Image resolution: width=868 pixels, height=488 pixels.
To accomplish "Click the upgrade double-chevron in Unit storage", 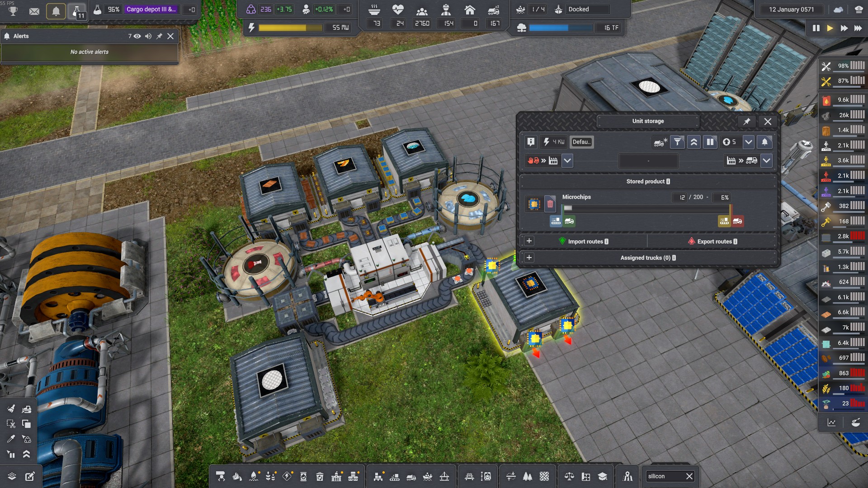I will pyautogui.click(x=694, y=142).
